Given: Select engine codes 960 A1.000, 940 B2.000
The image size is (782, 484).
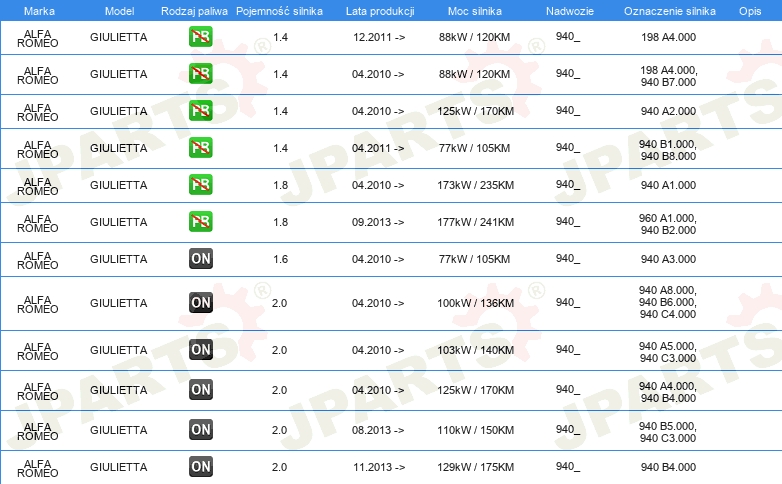Looking at the screenshot, I should click(668, 224).
